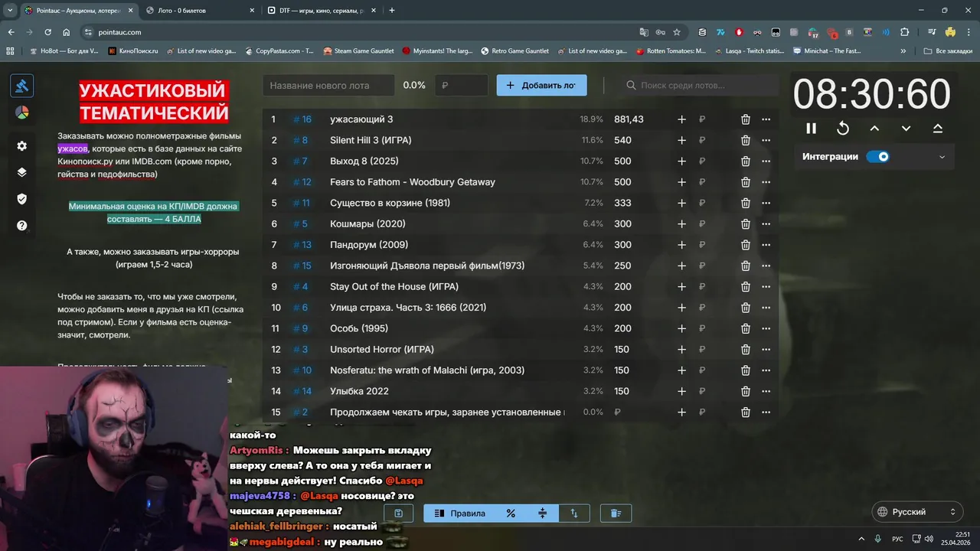Open settings gear in left sidebar

coord(21,145)
